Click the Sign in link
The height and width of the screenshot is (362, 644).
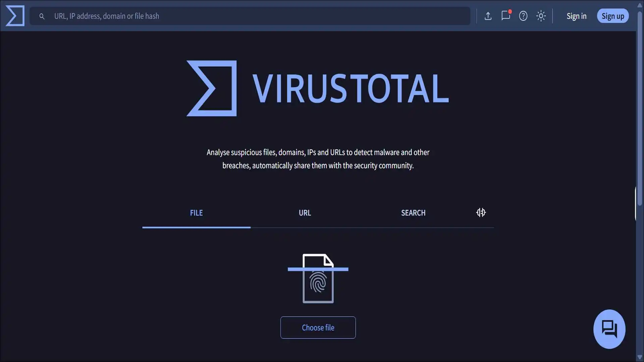(x=576, y=16)
